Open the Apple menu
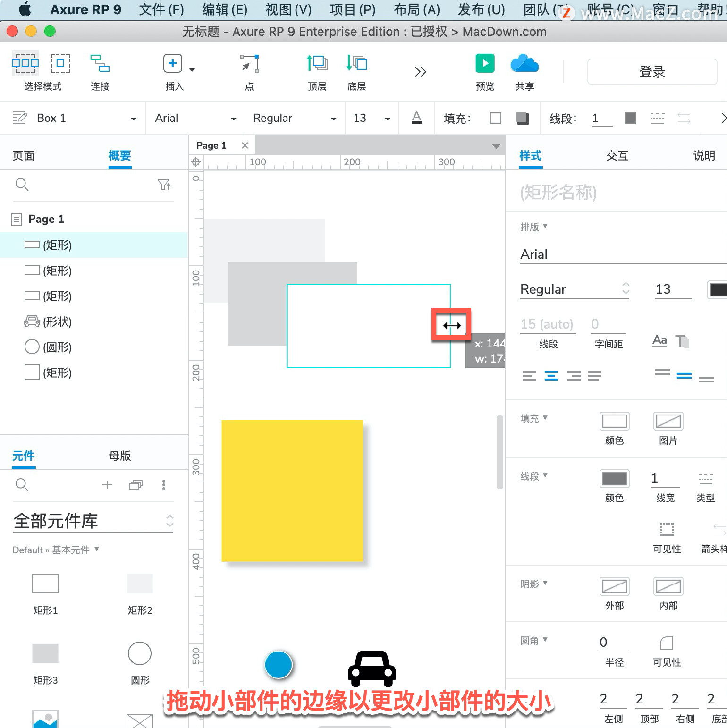The image size is (727, 728). pos(25,9)
